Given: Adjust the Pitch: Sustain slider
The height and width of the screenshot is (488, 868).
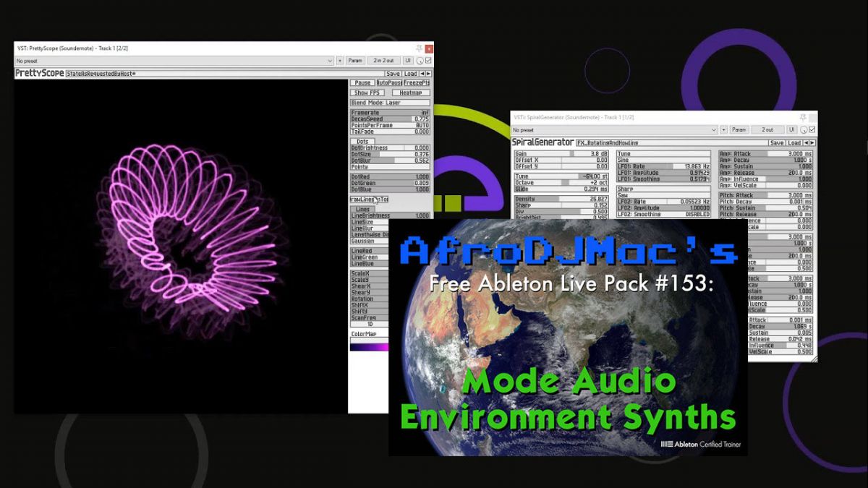Looking at the screenshot, I should [766, 208].
